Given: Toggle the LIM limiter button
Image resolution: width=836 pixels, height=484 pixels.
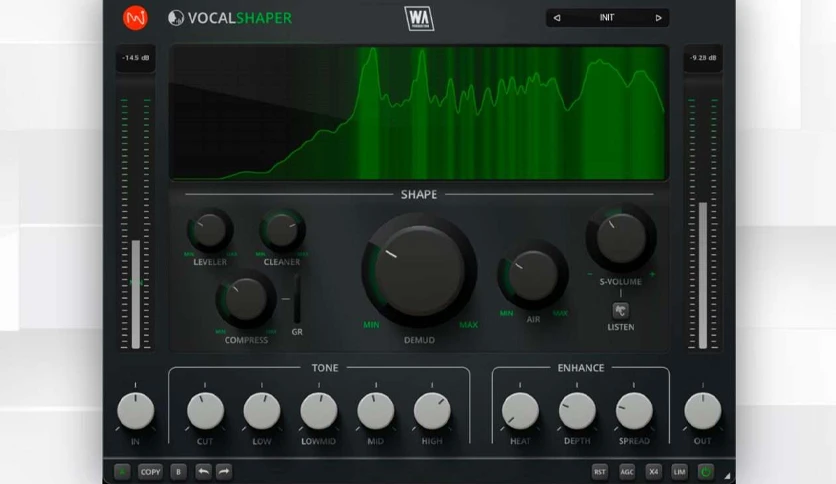Looking at the screenshot, I should (x=679, y=472).
